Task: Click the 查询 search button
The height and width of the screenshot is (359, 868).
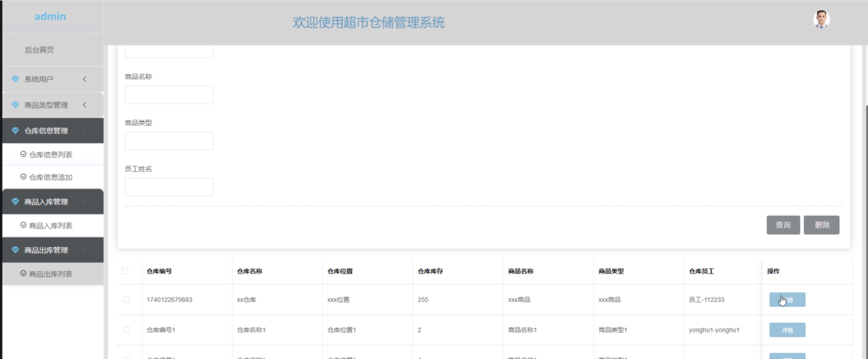Action: 783,225
